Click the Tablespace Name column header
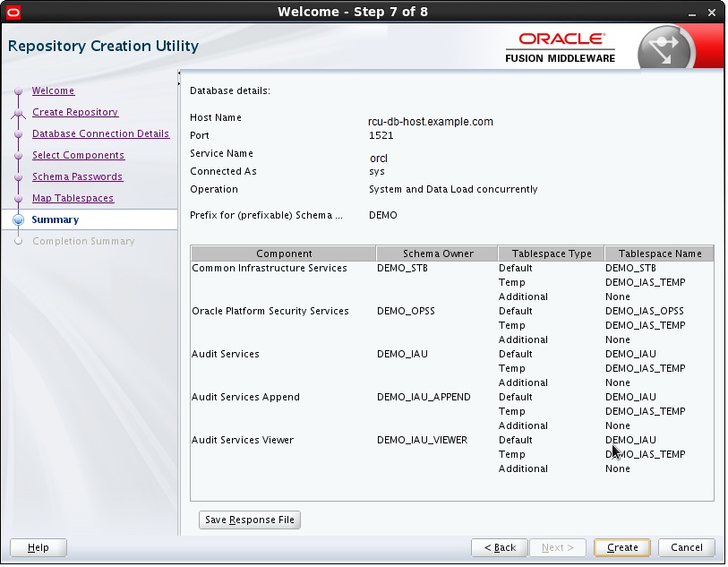The width and height of the screenshot is (728, 567). pos(659,253)
